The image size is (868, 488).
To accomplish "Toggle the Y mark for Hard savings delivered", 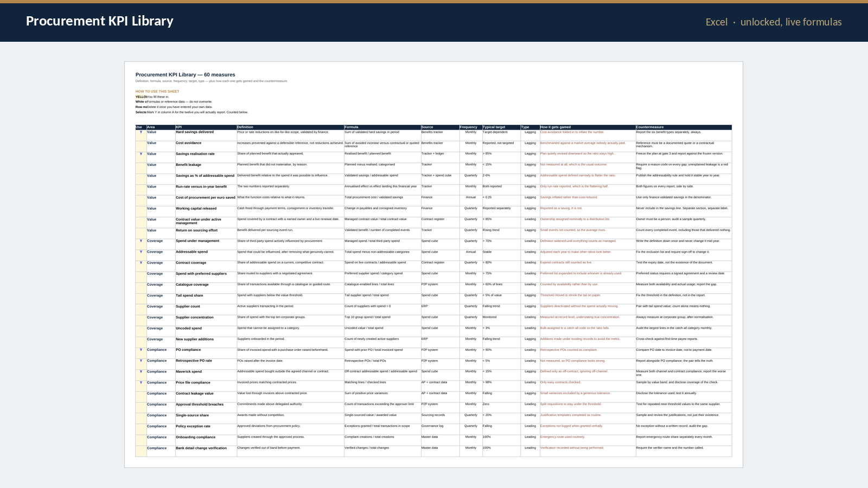I will tap(141, 136).
